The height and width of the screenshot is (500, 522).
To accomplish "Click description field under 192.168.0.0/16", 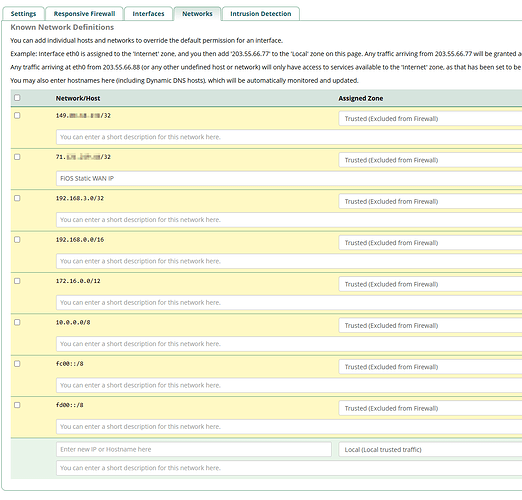I will [x=289, y=261].
